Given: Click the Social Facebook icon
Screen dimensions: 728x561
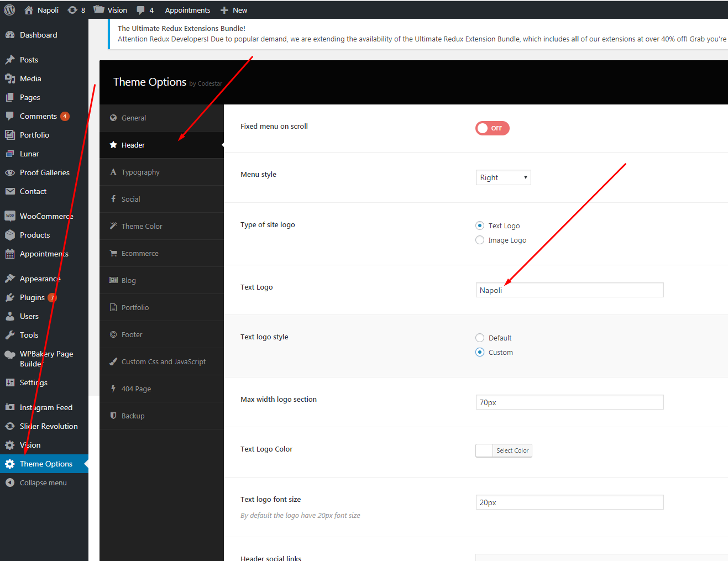Looking at the screenshot, I should 113,199.
